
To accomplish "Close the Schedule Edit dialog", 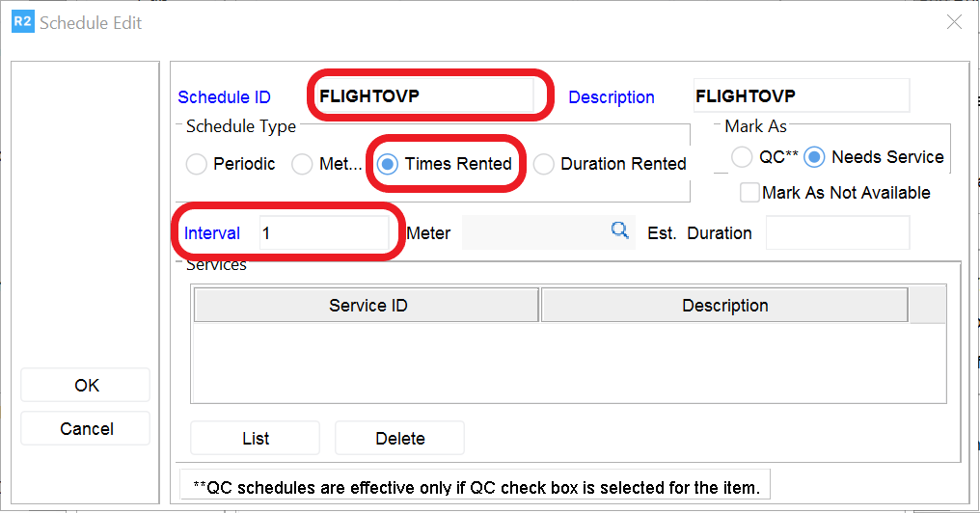I will point(954,22).
